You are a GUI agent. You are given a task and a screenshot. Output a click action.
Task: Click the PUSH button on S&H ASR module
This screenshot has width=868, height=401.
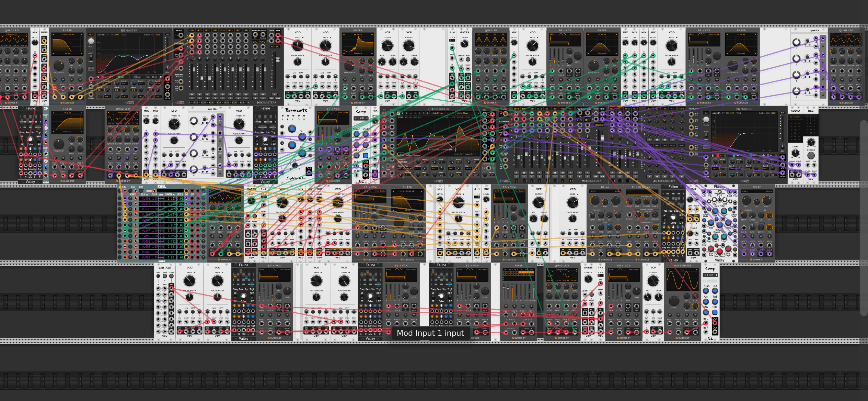[x=165, y=276]
